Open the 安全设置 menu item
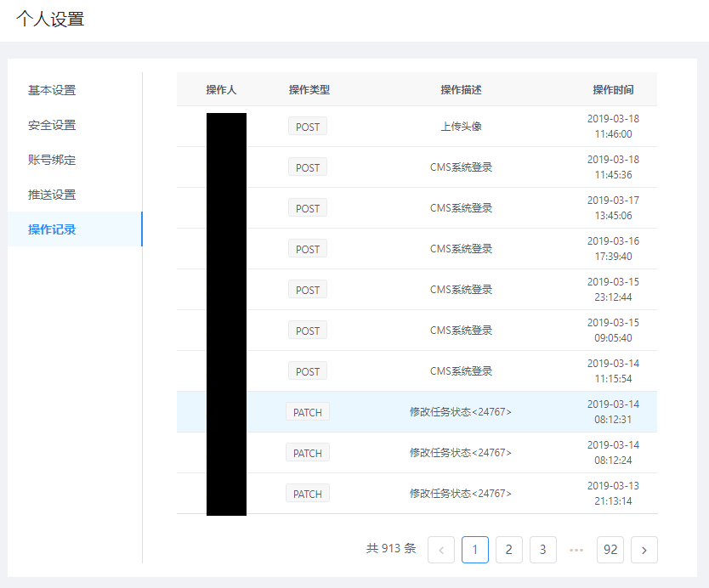Image resolution: width=709 pixels, height=588 pixels. (75, 125)
